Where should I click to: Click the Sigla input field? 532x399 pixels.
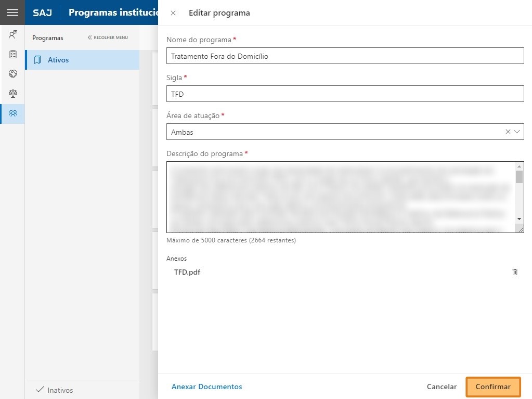(x=345, y=94)
